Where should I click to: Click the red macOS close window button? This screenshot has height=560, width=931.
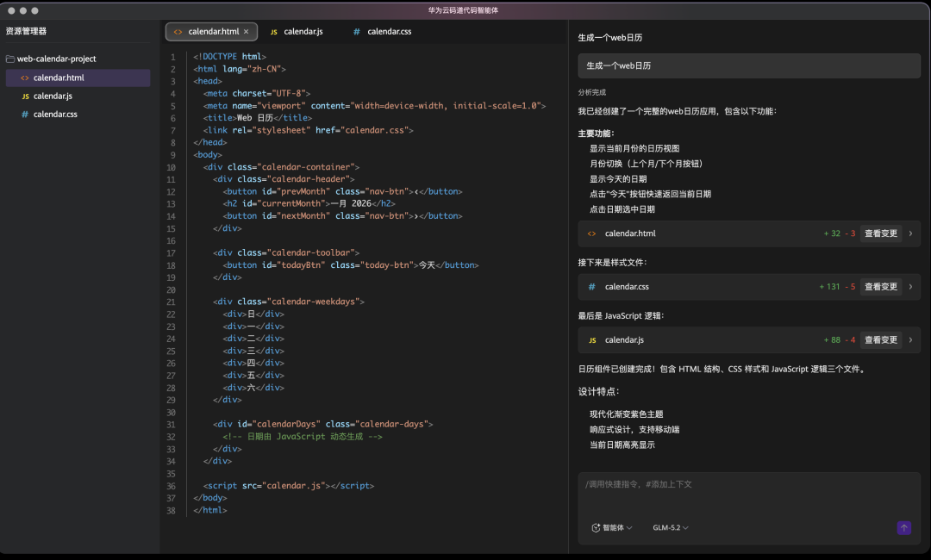11,10
